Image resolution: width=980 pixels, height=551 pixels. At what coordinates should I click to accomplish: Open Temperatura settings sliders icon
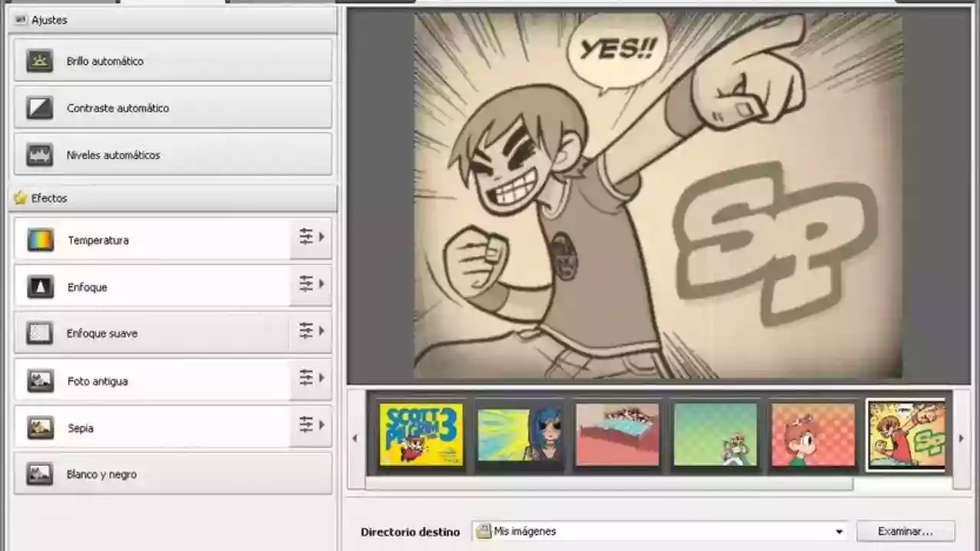(306, 237)
